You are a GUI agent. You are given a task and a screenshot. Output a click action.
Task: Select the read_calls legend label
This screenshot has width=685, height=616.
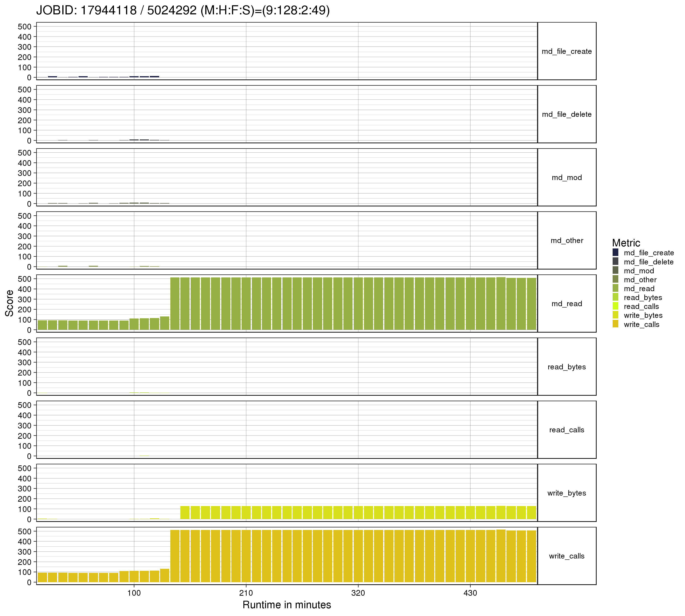pos(641,307)
